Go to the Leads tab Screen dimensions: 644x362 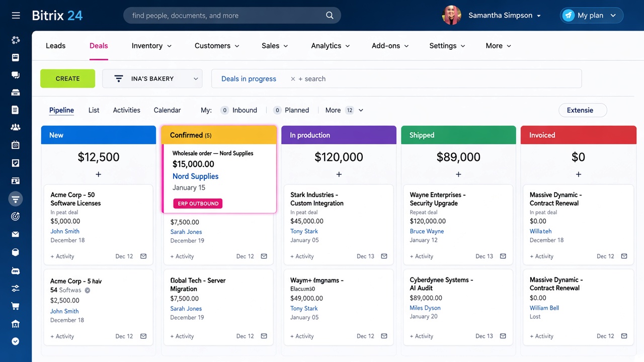pyautogui.click(x=56, y=46)
